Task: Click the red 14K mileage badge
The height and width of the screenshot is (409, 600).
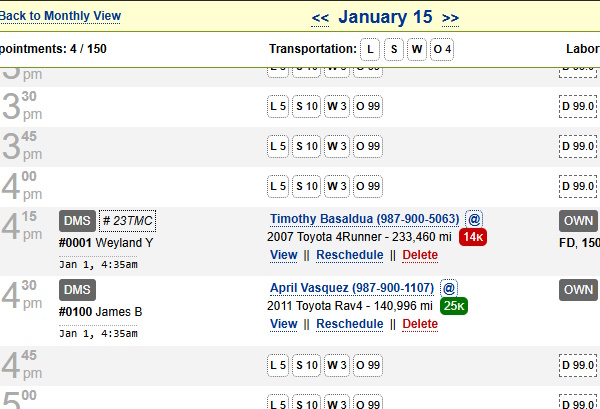Action: [473, 237]
